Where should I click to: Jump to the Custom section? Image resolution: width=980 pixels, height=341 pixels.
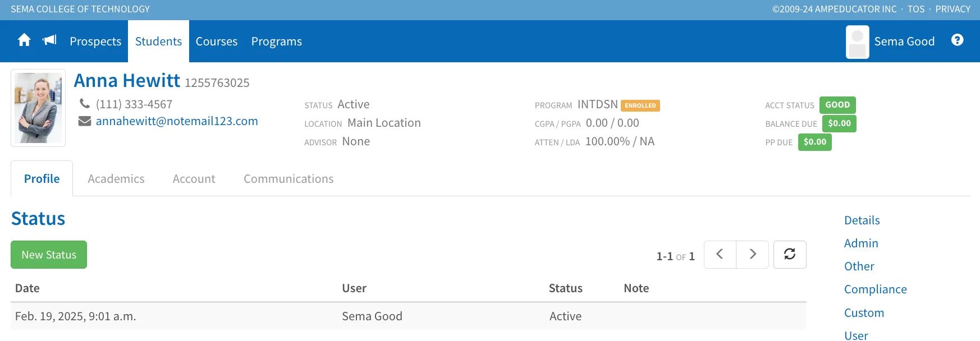(x=864, y=313)
